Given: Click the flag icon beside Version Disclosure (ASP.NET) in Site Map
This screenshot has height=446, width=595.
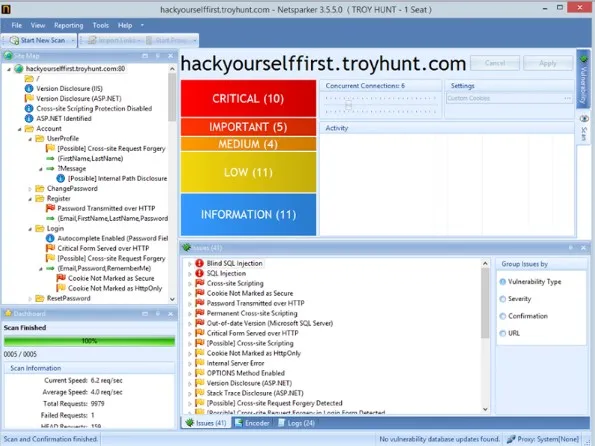Looking at the screenshot, I should 29,98.
